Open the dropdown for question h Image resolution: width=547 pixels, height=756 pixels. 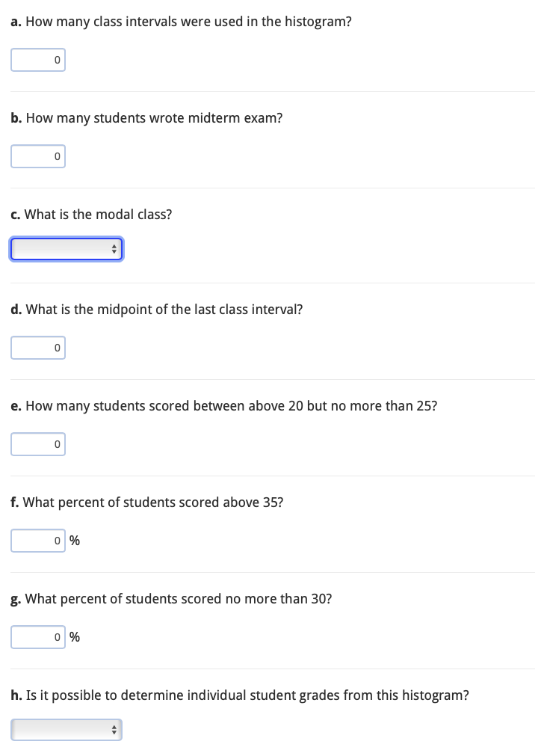[67, 729]
